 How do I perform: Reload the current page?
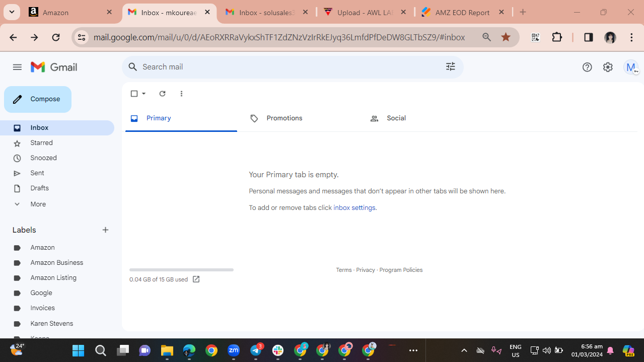(x=56, y=37)
